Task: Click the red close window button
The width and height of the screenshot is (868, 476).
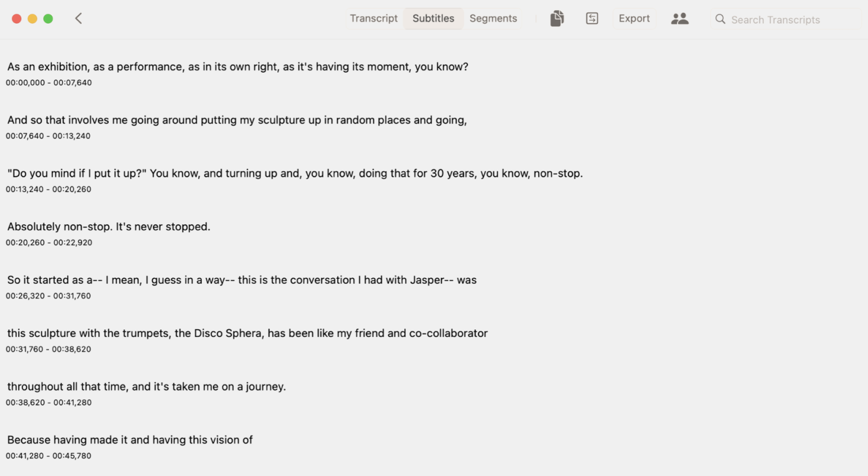Action: pyautogui.click(x=17, y=19)
